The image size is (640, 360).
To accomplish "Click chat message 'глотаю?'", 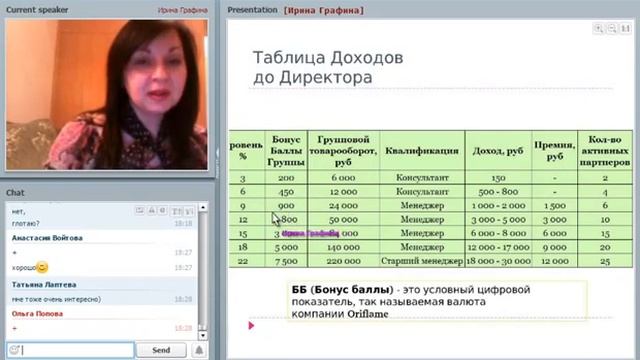I will pos(26,223).
